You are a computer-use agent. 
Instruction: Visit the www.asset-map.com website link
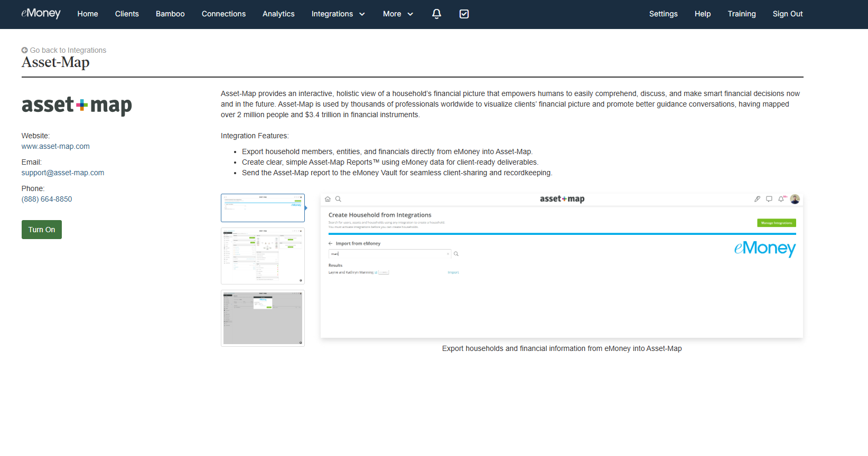[55, 146]
